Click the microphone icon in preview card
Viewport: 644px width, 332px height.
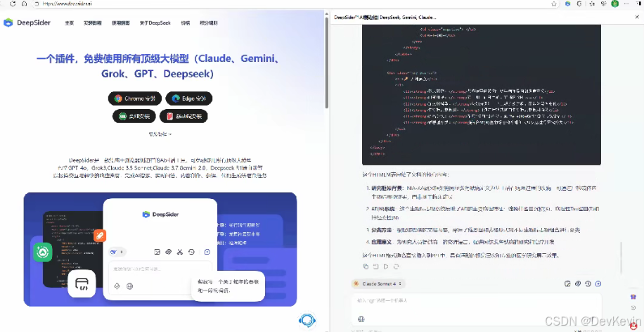click(x=117, y=286)
